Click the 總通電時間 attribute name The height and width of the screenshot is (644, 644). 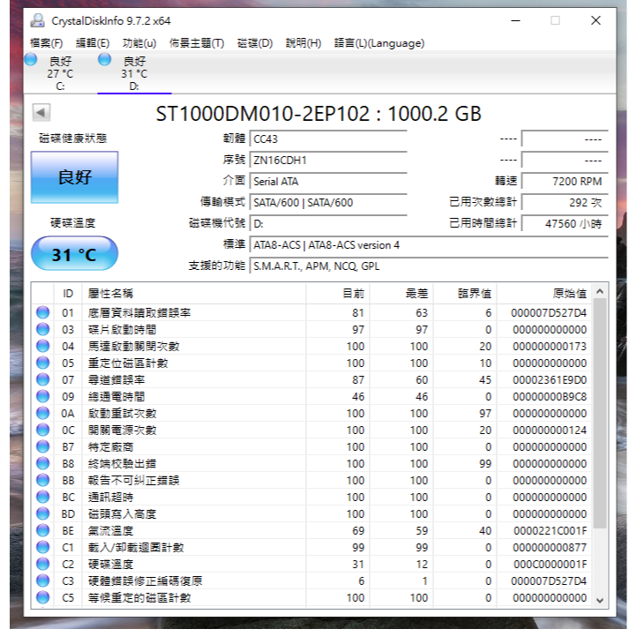coord(116,397)
